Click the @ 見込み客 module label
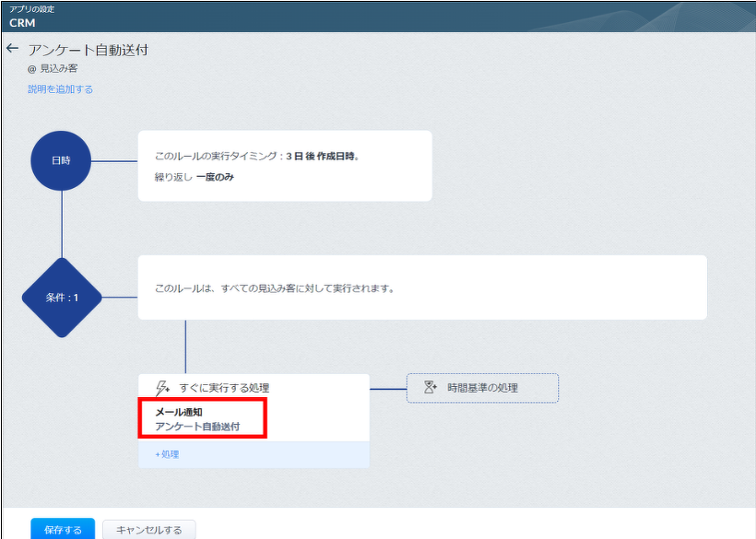 [53, 68]
